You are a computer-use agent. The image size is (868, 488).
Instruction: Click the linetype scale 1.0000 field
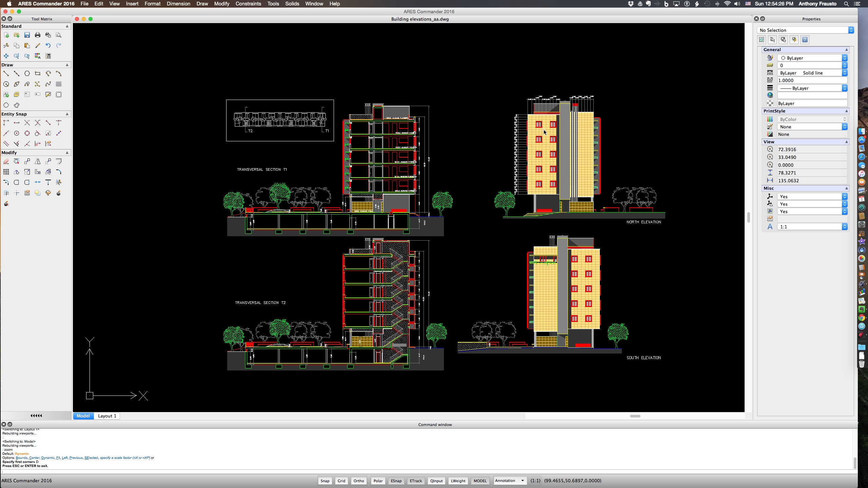click(x=812, y=80)
